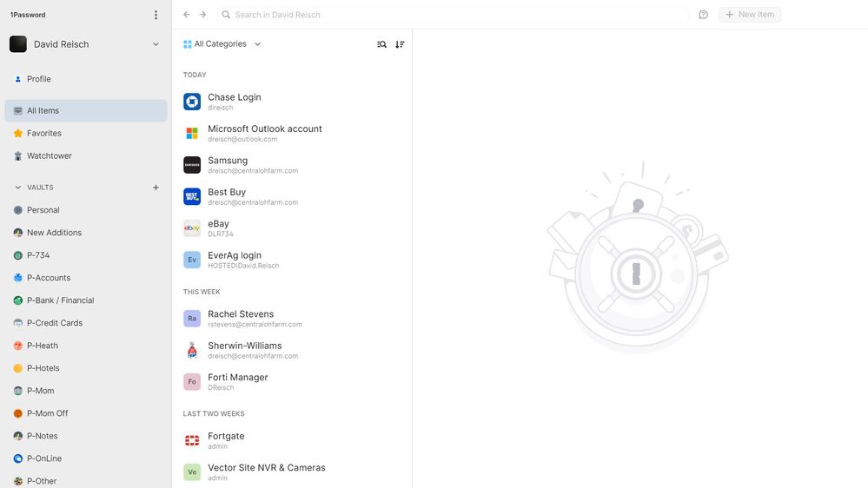The height and width of the screenshot is (488, 868).
Task: Open the P-OnLine vault
Action: click(86, 458)
